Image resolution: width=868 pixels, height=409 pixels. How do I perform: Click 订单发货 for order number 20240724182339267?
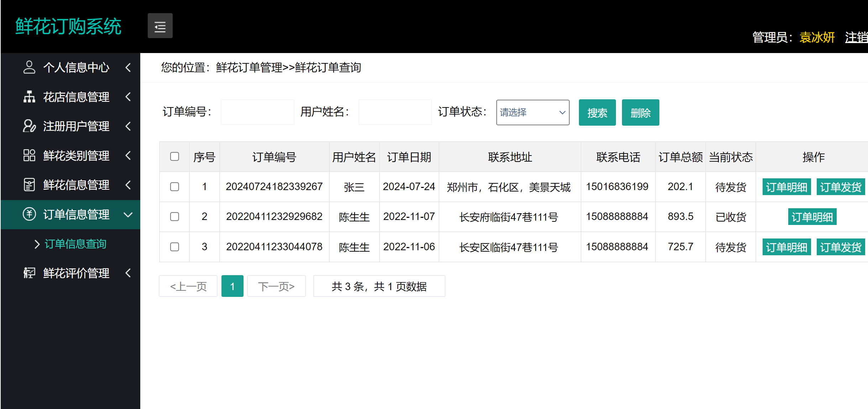click(841, 187)
